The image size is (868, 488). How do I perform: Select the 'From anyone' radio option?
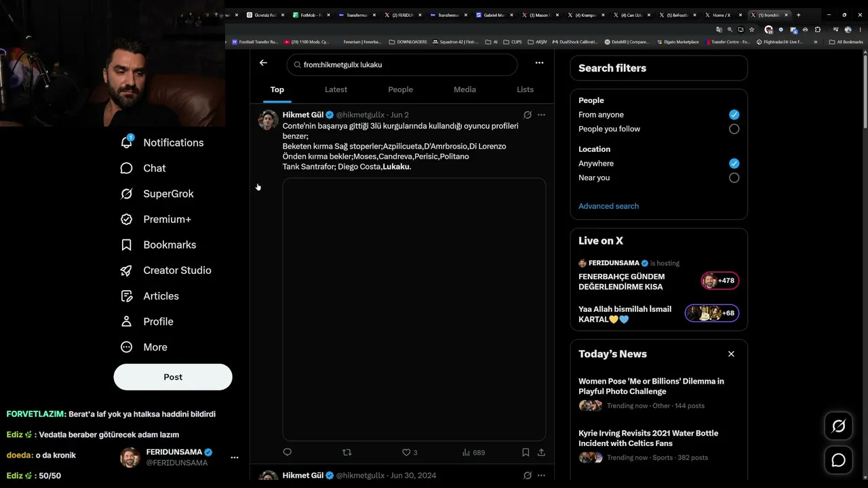(x=734, y=115)
